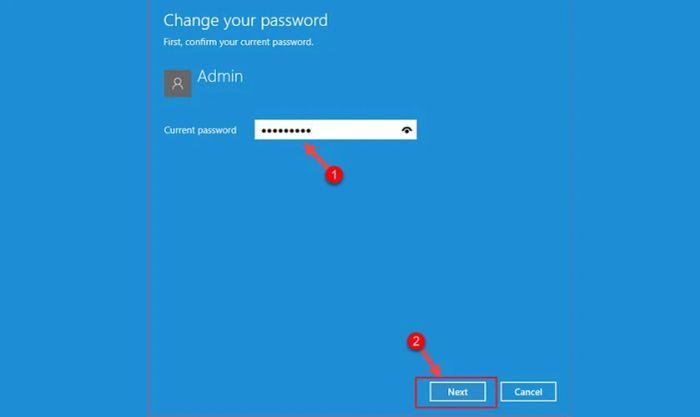700x417 pixels.
Task: Click the Change your password heading
Action: (x=246, y=21)
